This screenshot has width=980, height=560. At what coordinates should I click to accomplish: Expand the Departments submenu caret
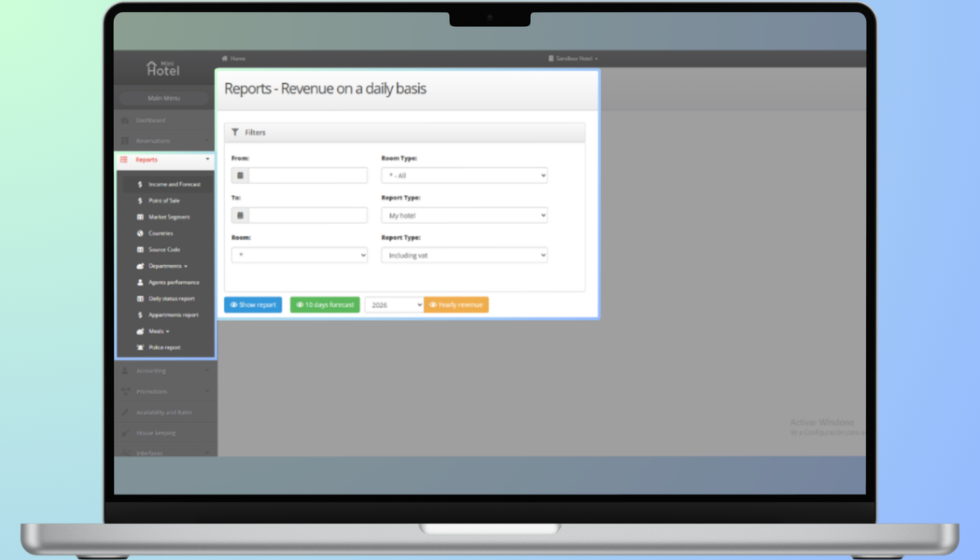(186, 266)
